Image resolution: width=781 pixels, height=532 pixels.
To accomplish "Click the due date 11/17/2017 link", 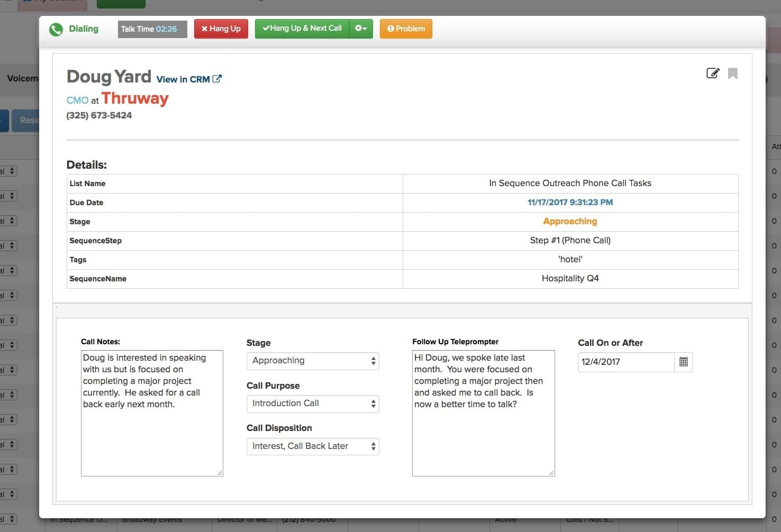I will tap(570, 203).
